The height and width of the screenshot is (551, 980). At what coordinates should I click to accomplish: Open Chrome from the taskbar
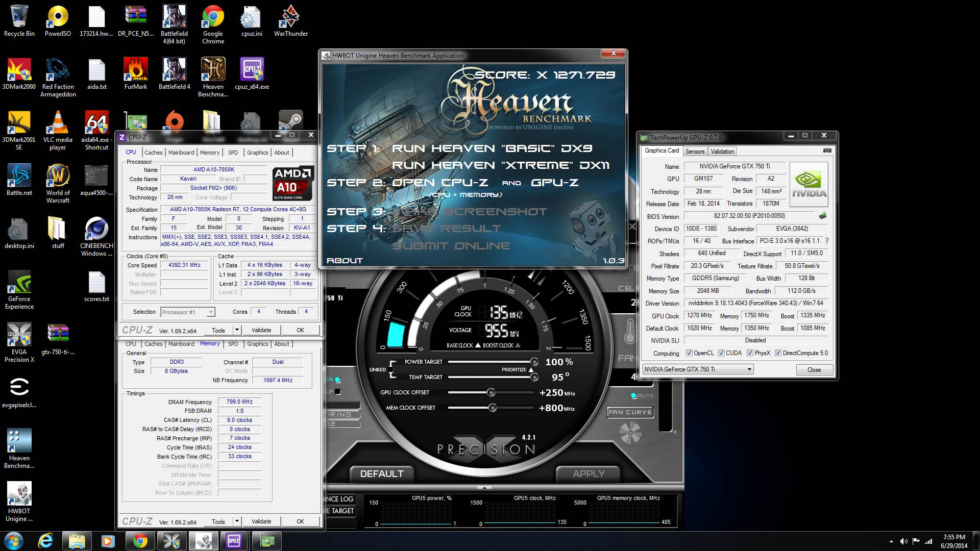pos(140,541)
